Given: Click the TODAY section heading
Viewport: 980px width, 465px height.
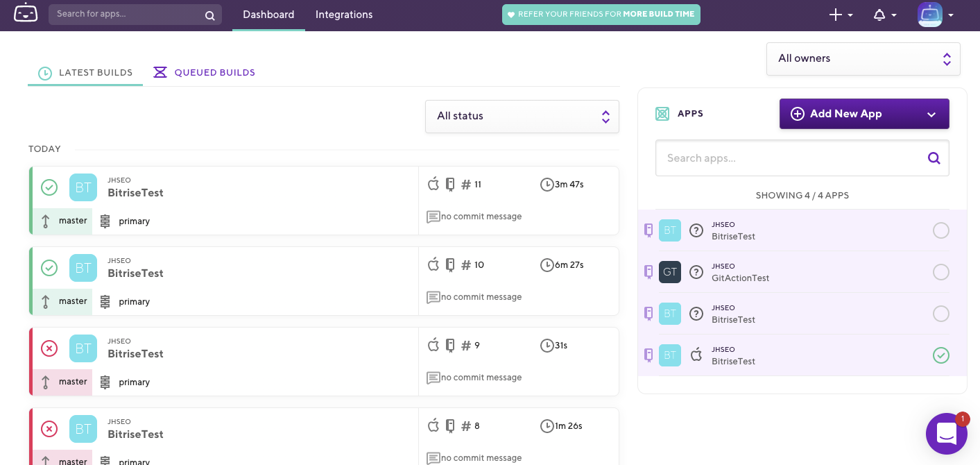Looking at the screenshot, I should [x=44, y=149].
